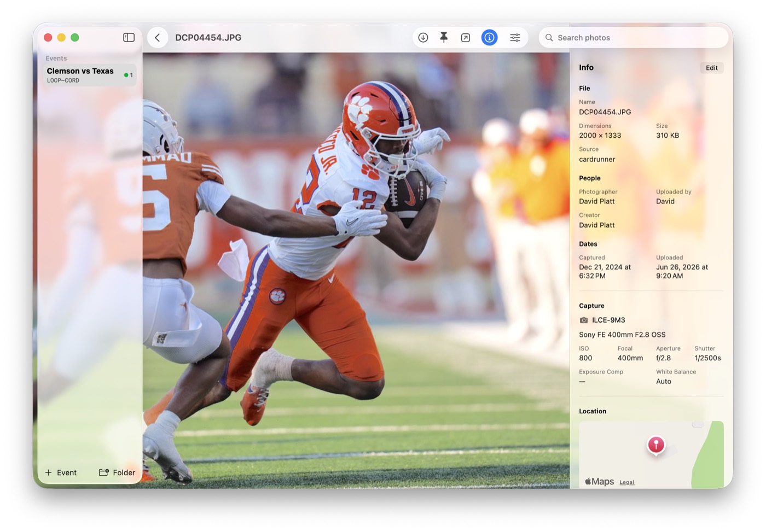Viewport: 766px width, 532px height.
Task: Pin this photo using the pushpin icon
Action: 444,38
